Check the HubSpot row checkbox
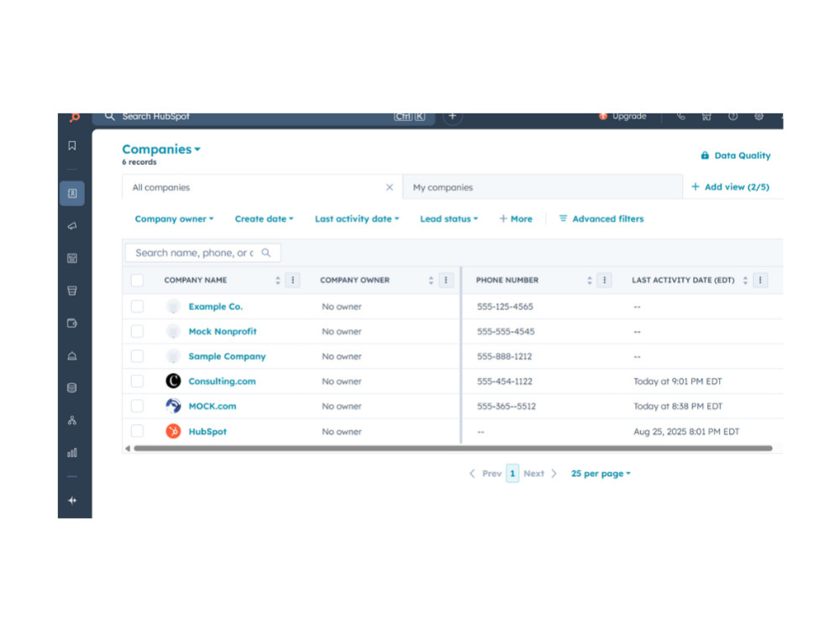Screen dimensions: 840x630 [x=137, y=431]
